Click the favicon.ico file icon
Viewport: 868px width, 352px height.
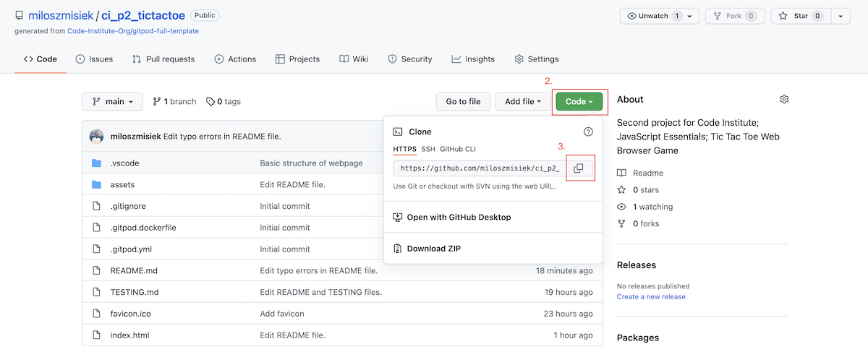[x=96, y=314]
